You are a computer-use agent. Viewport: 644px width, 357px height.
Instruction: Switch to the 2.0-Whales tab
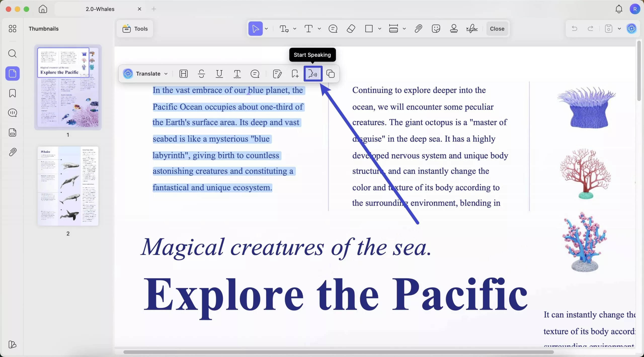pyautogui.click(x=100, y=9)
